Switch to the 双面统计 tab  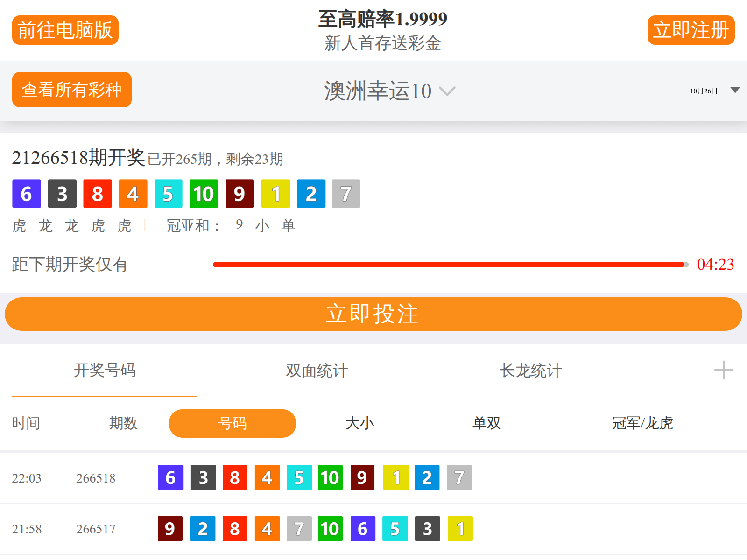[316, 371]
